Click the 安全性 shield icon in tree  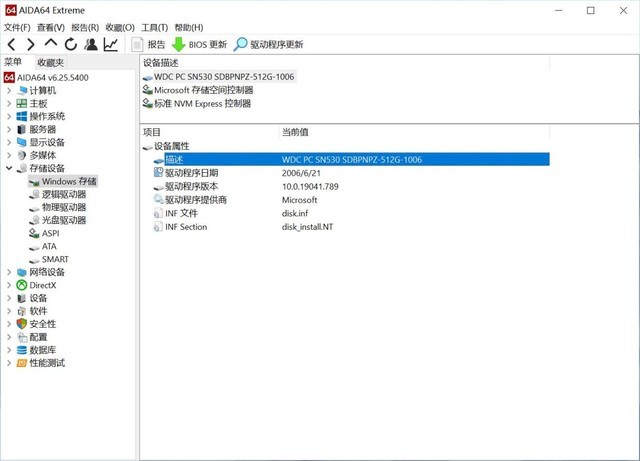click(21, 324)
